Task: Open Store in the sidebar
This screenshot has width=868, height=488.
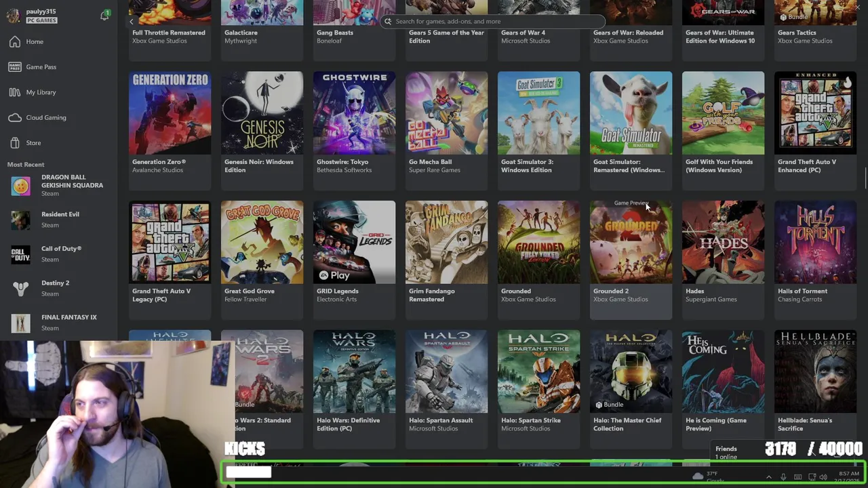Action: click(x=58, y=143)
